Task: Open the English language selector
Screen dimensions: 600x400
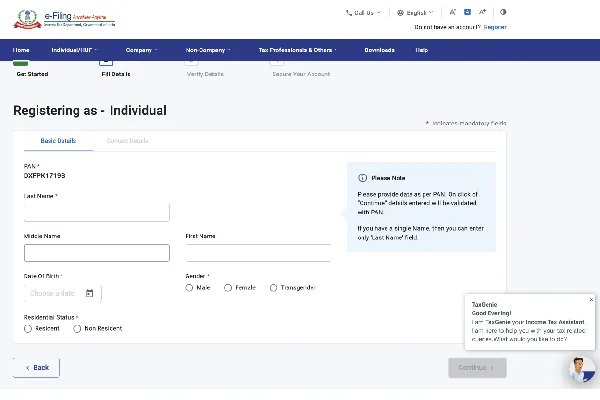Action: click(x=414, y=13)
